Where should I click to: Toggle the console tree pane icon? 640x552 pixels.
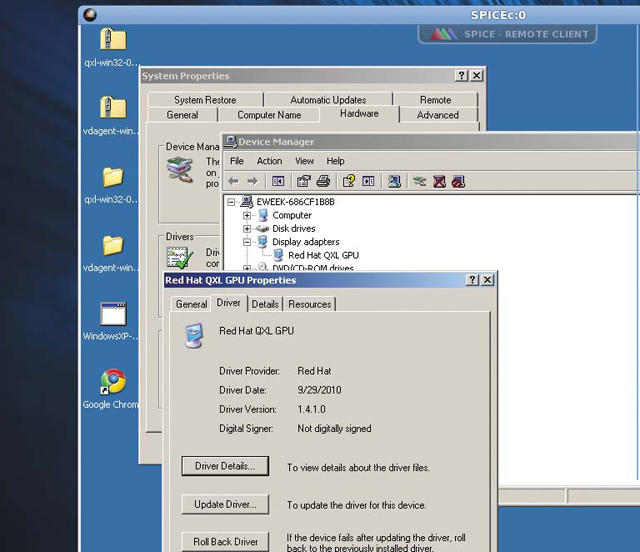(278, 181)
